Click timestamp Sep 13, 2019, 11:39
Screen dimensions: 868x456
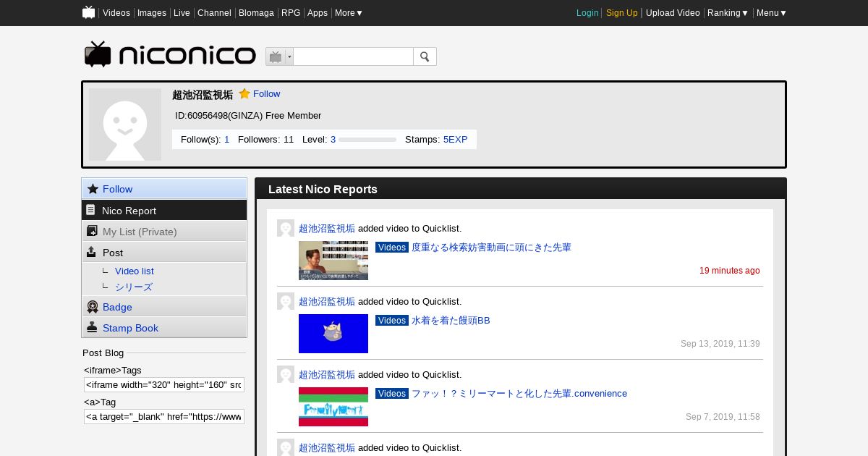coord(720,344)
